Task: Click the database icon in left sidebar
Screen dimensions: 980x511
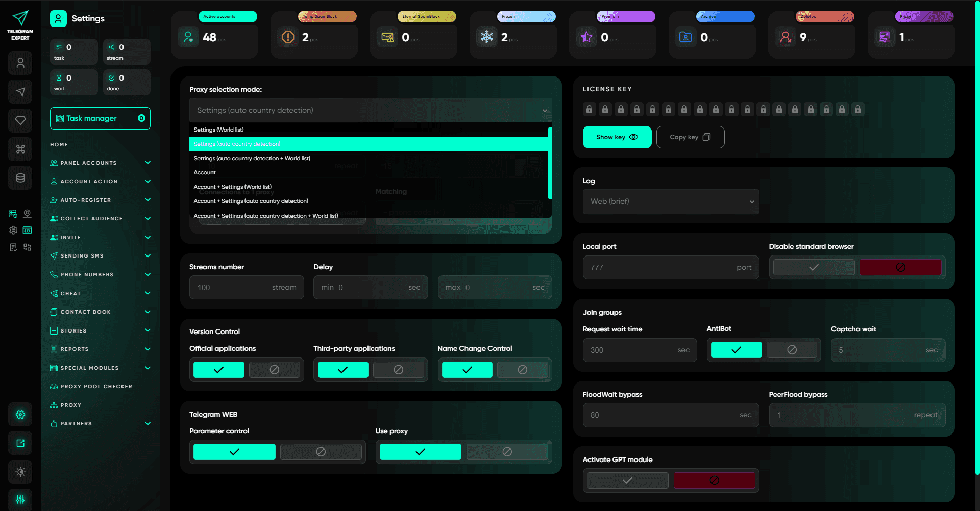Action: (x=20, y=178)
